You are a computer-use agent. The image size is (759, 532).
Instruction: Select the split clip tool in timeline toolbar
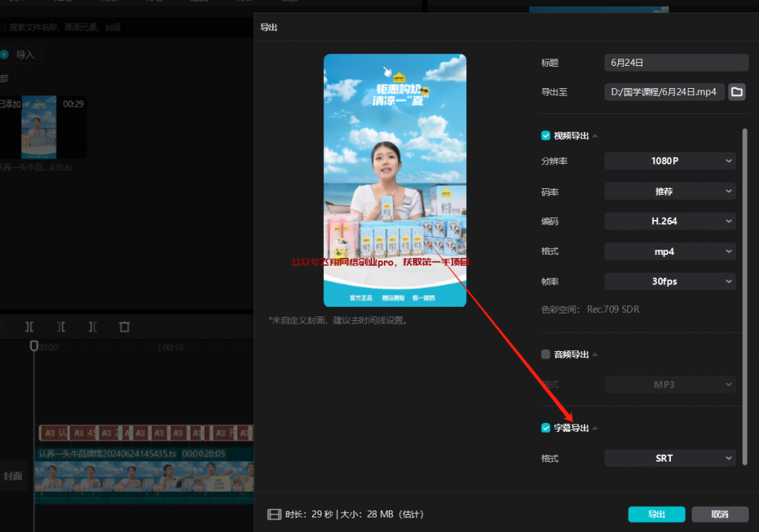click(x=30, y=327)
